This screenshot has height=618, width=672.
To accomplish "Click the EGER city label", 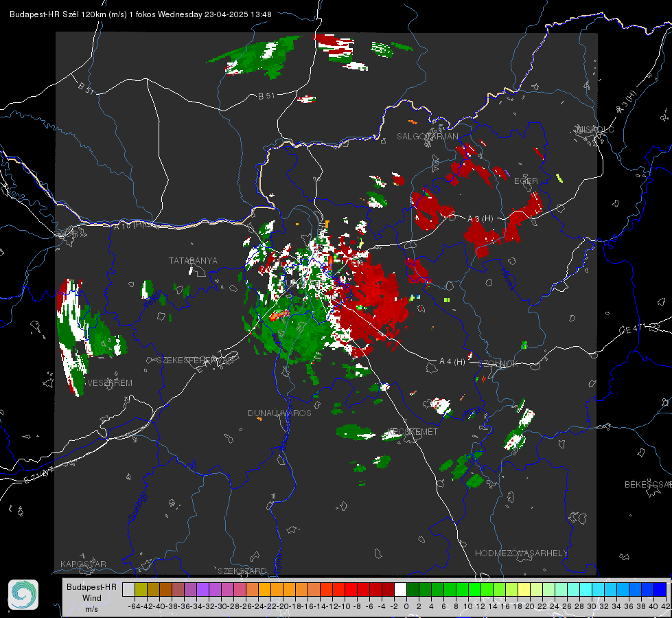I will pyautogui.click(x=526, y=181).
